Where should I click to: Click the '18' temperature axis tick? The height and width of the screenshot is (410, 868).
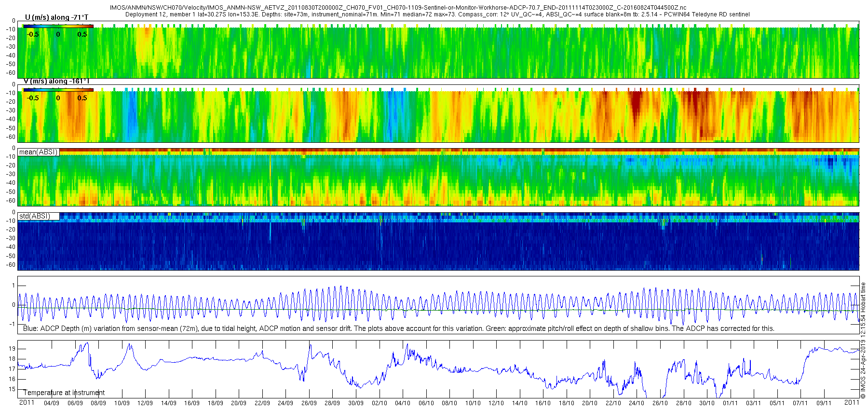12,359
